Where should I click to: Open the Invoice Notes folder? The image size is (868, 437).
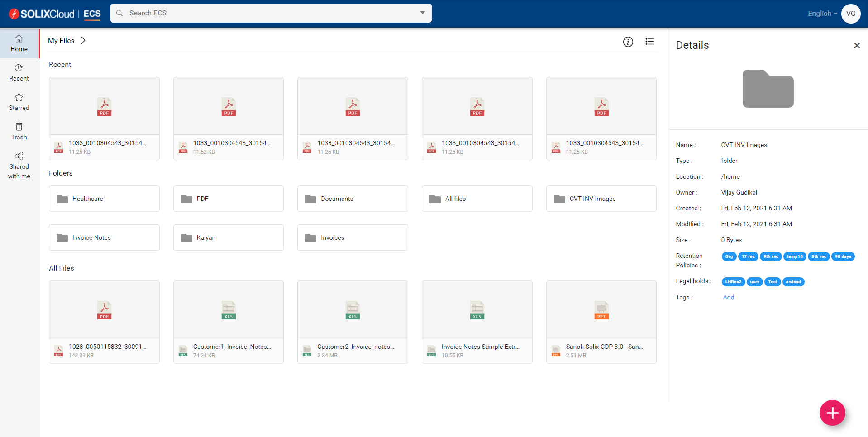[x=104, y=237]
